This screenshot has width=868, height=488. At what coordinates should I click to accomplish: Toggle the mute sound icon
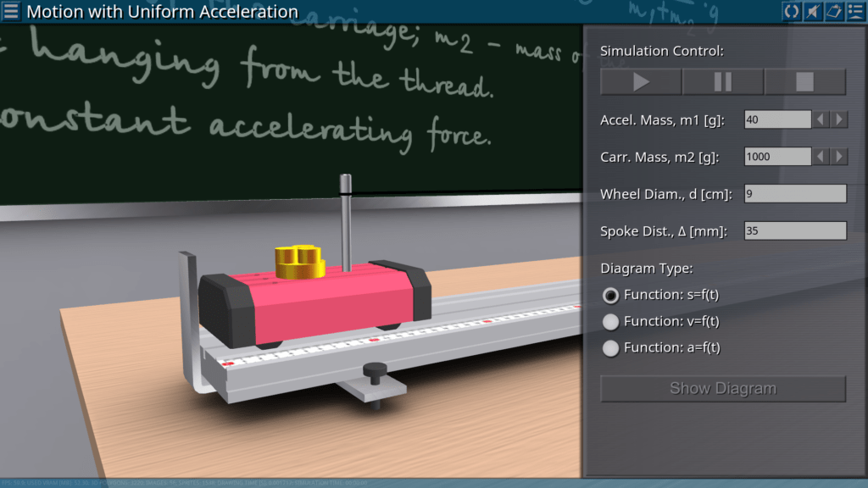pyautogui.click(x=812, y=11)
